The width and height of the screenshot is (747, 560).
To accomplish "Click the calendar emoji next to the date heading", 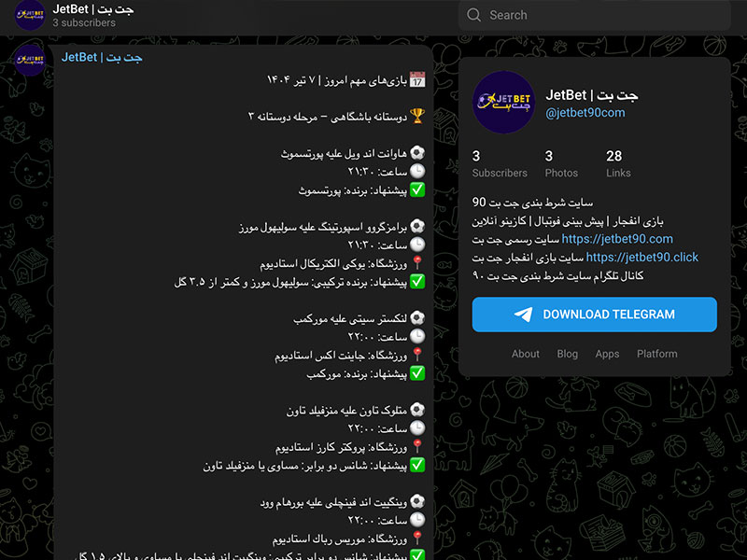I will 417,79.
